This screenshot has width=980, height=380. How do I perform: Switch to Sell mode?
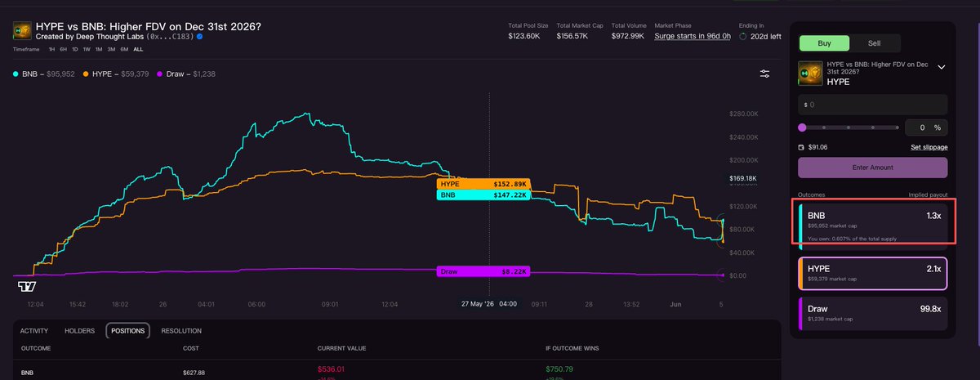pyautogui.click(x=874, y=43)
